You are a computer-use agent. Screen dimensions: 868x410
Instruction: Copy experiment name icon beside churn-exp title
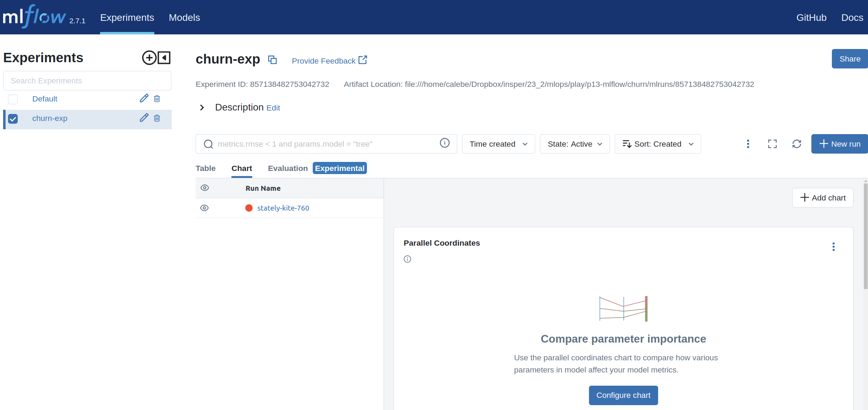[272, 60]
